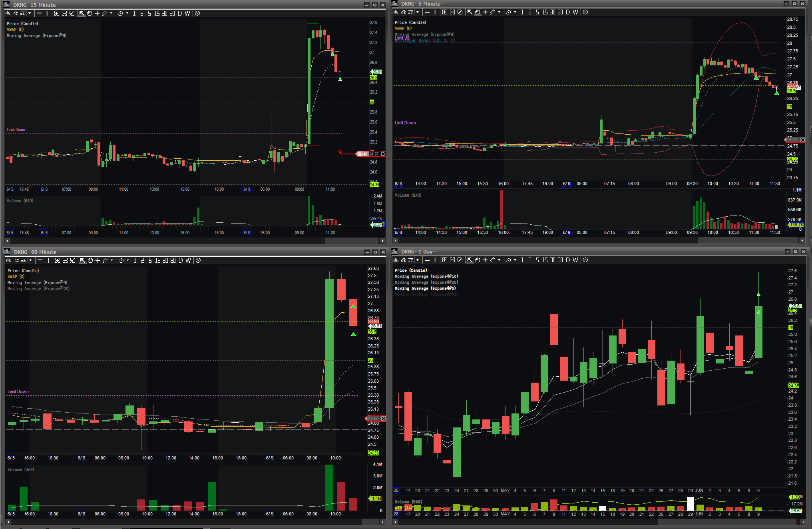
Task: Activate crosshair tool in 1 Day chart
Action: (x=485, y=260)
